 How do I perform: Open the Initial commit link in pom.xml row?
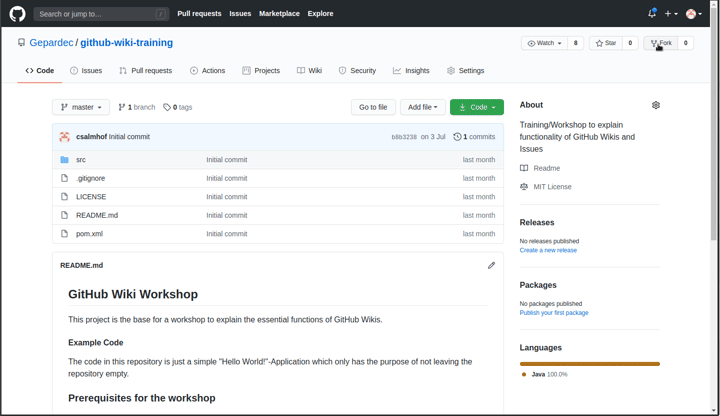point(227,234)
